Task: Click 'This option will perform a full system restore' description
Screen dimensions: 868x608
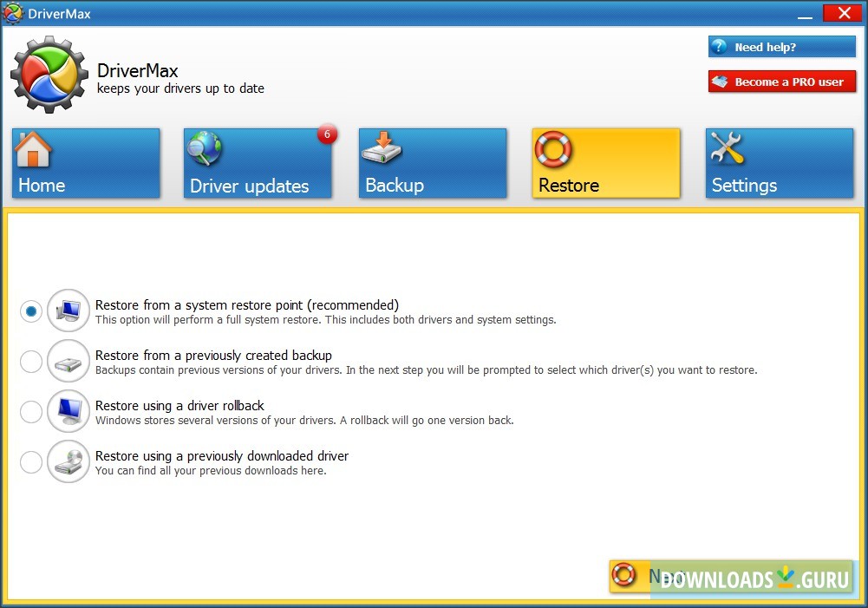Action: [326, 319]
